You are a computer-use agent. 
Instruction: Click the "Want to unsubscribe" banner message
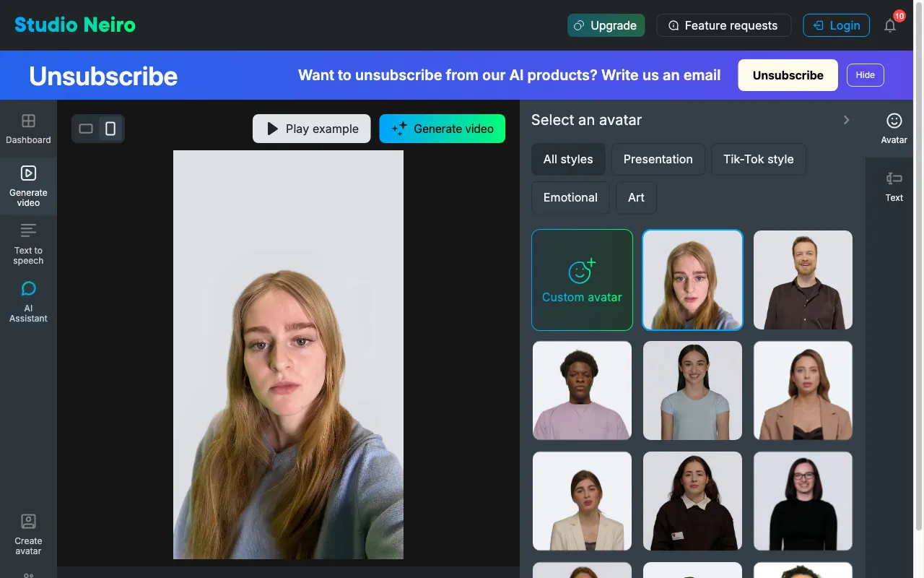pos(509,75)
